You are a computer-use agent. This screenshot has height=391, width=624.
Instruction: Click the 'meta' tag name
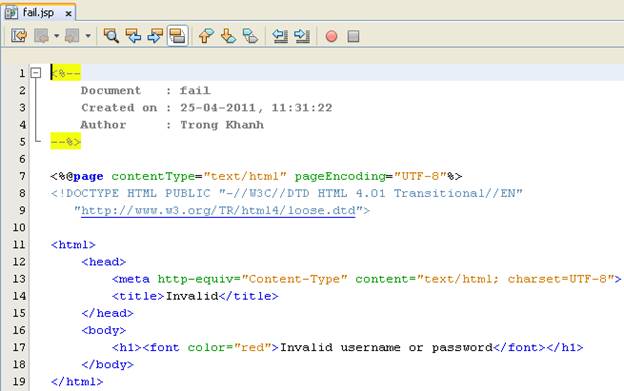pyautogui.click(x=134, y=279)
